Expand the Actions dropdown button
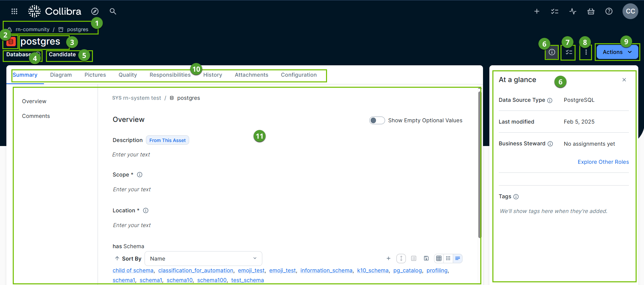 pos(617,52)
